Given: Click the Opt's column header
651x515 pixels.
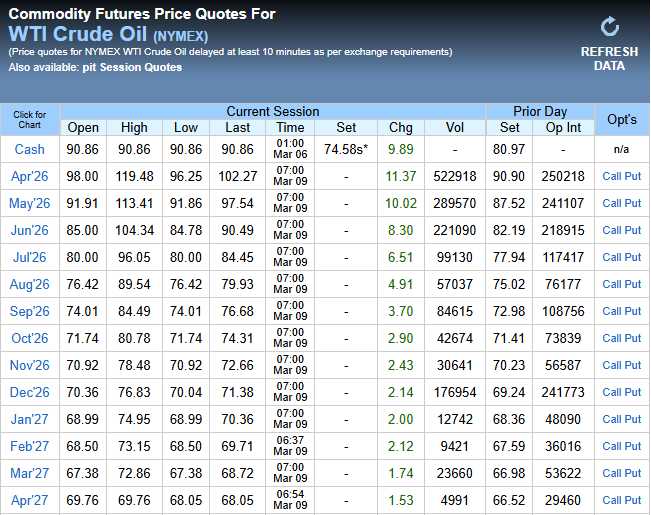Looking at the screenshot, I should [621, 119].
